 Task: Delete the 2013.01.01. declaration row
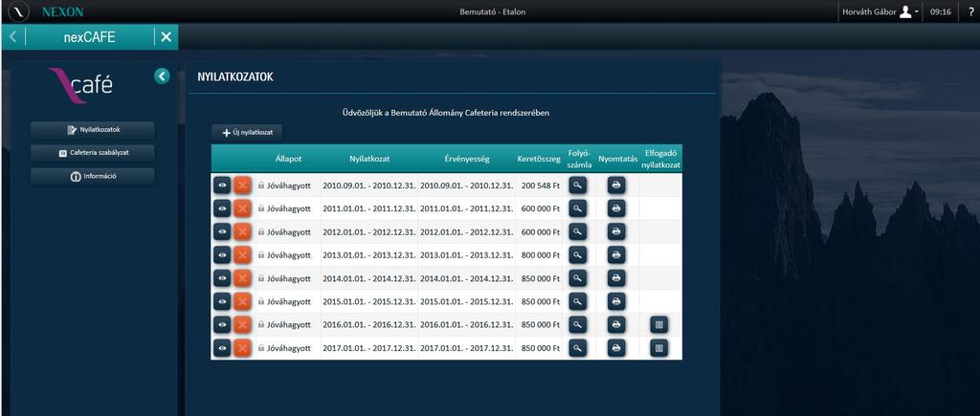(242, 254)
